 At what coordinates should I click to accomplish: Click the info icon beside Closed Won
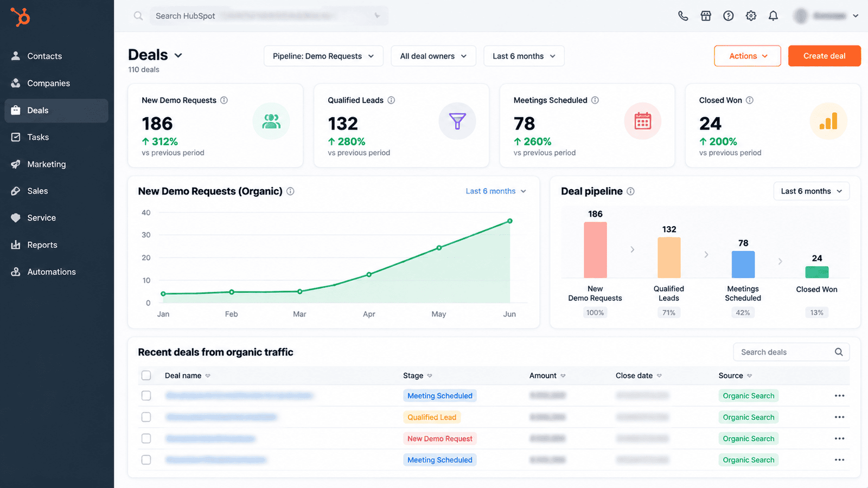point(750,100)
